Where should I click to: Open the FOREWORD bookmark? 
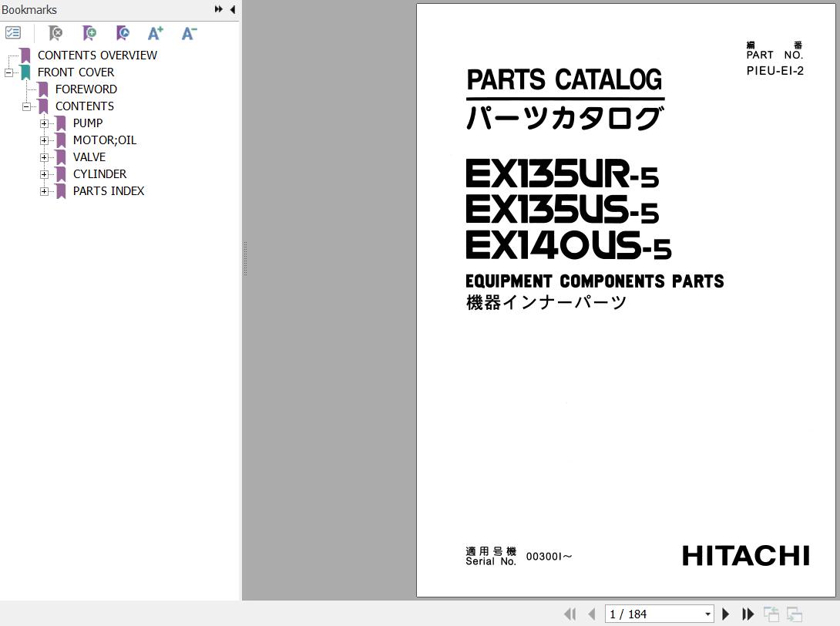[x=86, y=89]
